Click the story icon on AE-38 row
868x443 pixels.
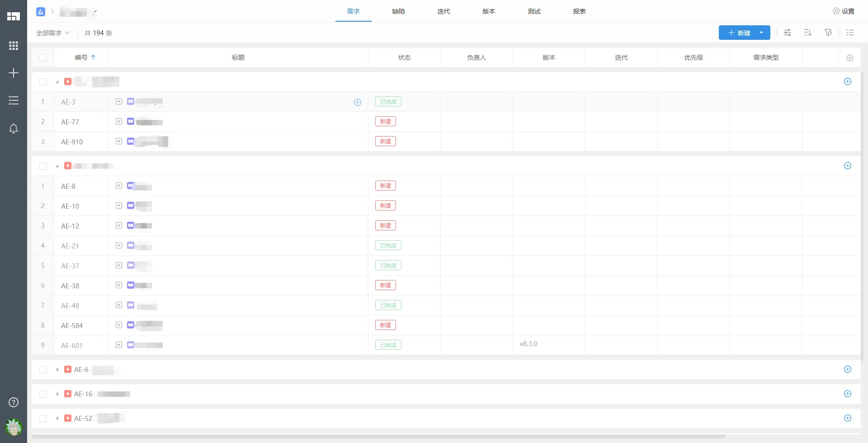tap(131, 285)
